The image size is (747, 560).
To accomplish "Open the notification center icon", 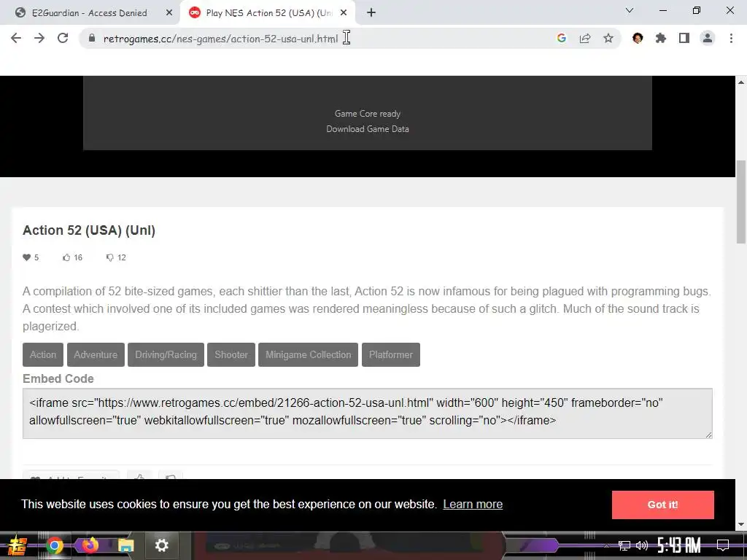I will [x=723, y=545].
